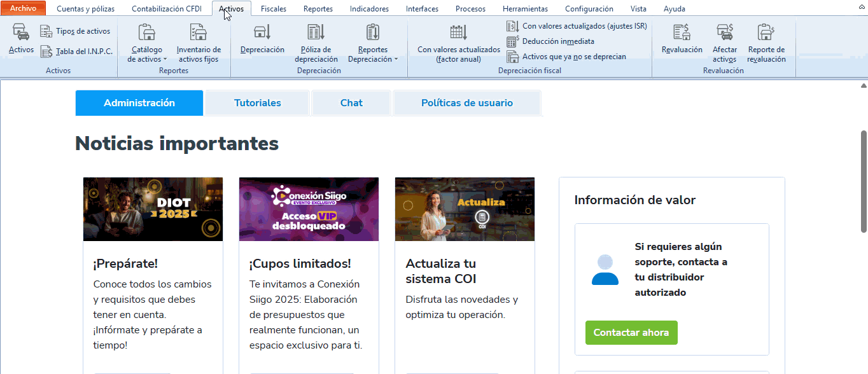The width and height of the screenshot is (868, 374).
Task: Open the Revaluación tool
Action: click(682, 33)
